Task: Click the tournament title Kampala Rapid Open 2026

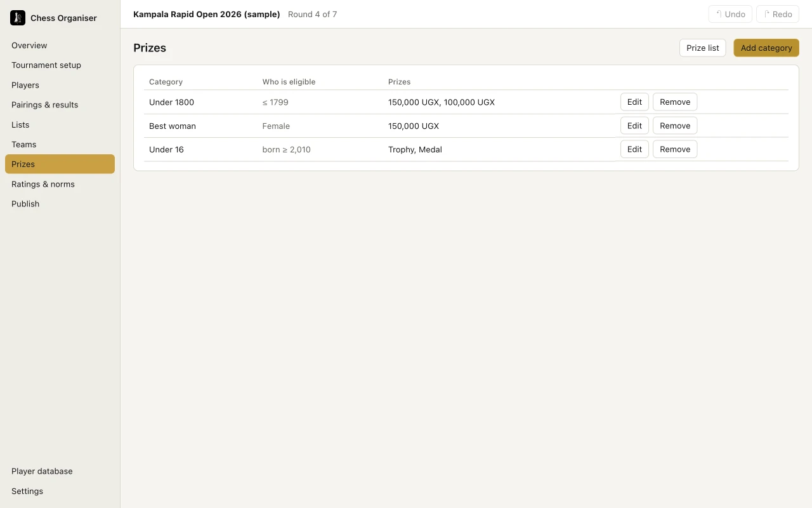Action: [x=206, y=14]
